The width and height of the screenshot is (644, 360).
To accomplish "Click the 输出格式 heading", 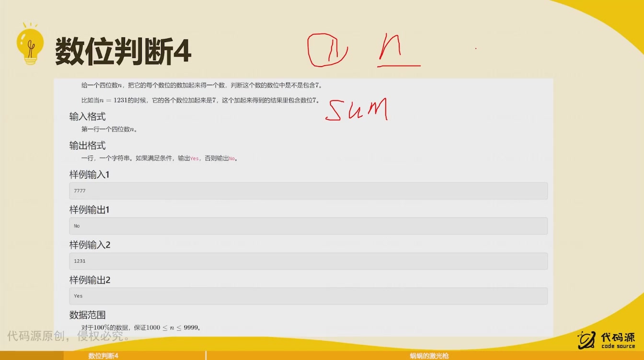I will click(87, 146).
